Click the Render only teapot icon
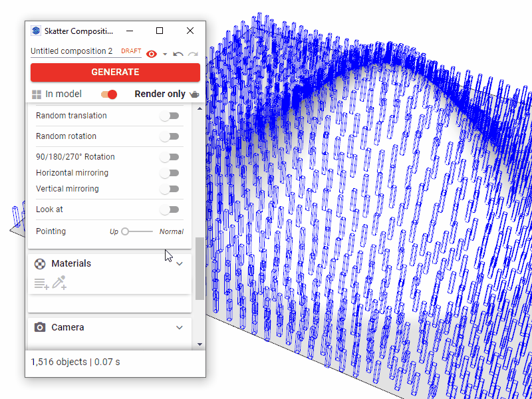This screenshot has width=532, height=399. coord(194,94)
